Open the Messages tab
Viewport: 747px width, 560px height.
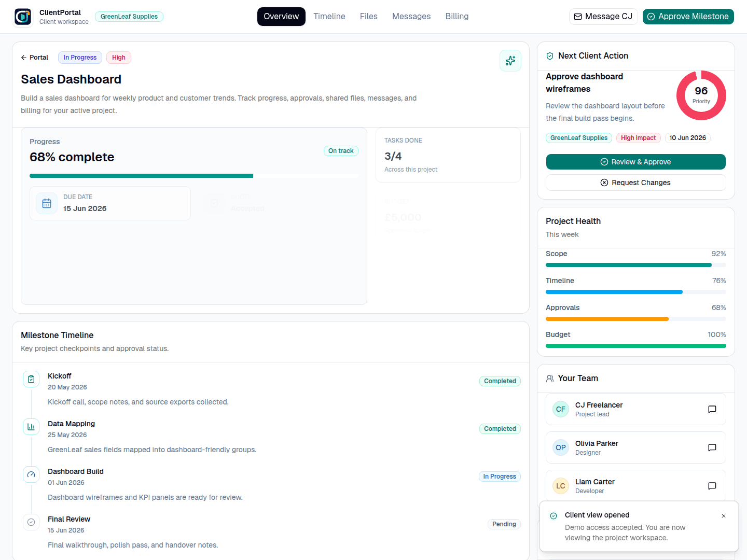[x=411, y=17]
